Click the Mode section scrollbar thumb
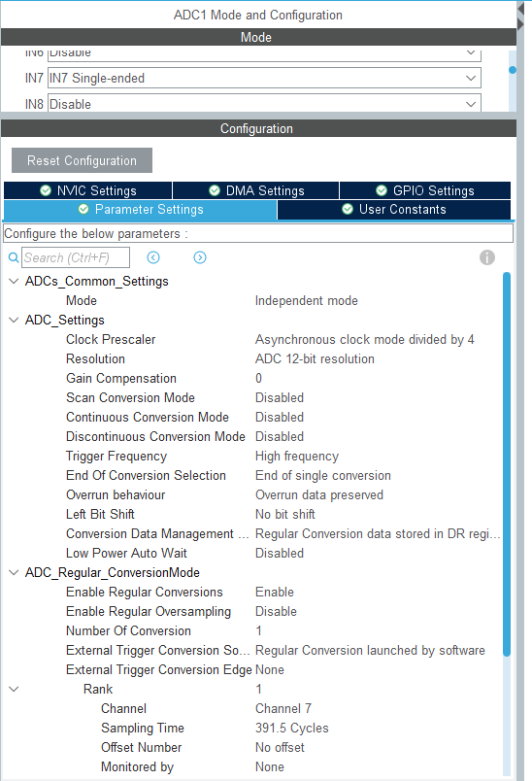Image resolution: width=532 pixels, height=781 pixels. [x=512, y=70]
